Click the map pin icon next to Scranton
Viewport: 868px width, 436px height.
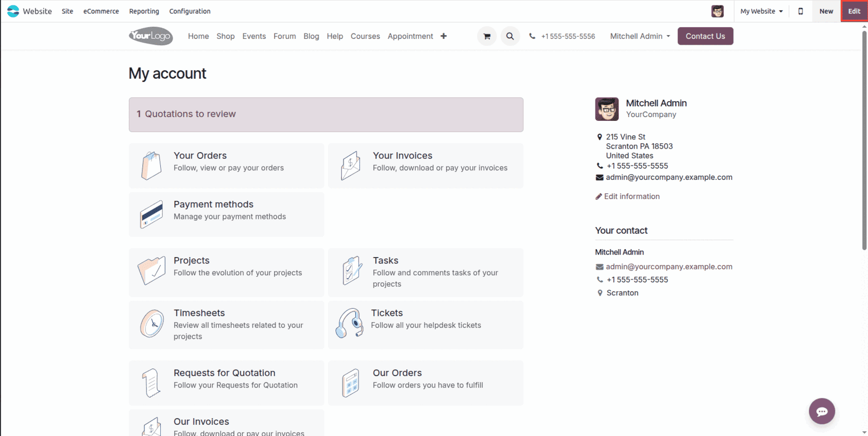[x=600, y=293]
